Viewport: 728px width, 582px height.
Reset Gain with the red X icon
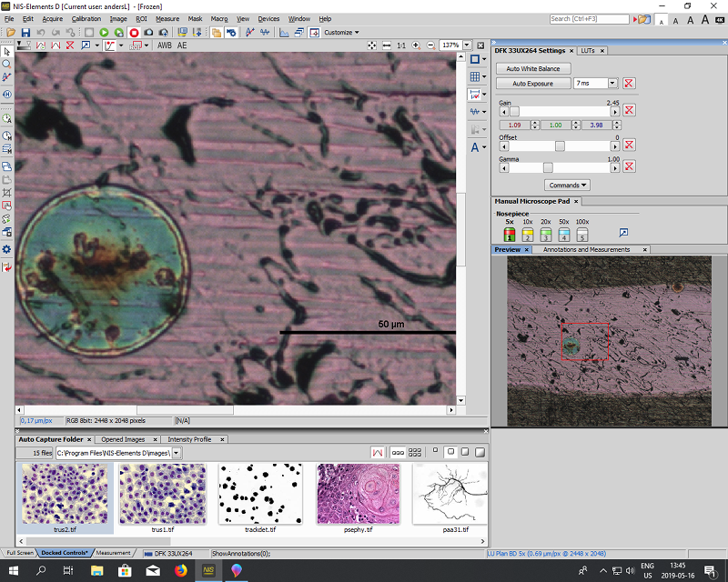tap(629, 111)
